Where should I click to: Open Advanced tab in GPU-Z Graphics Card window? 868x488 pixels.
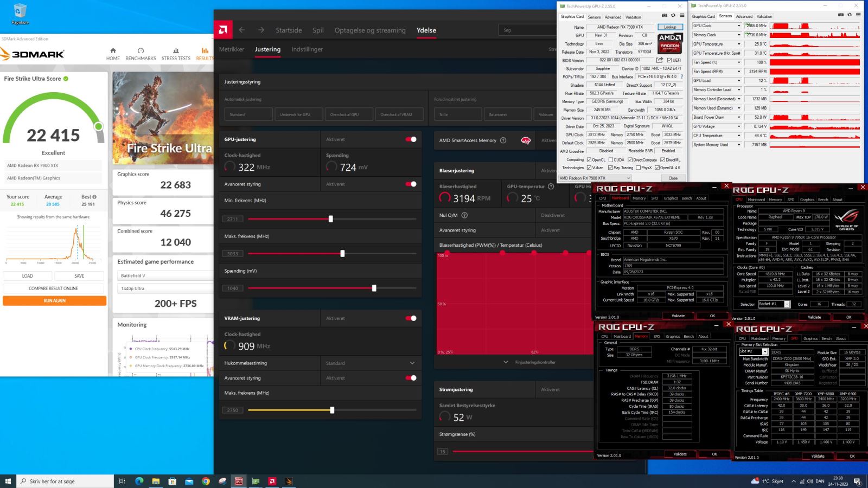[613, 17]
